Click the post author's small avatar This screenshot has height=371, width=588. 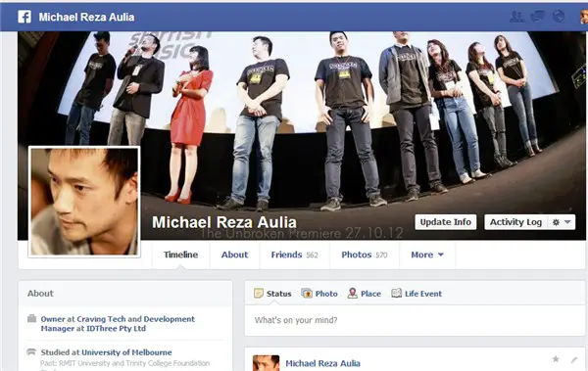coord(266,363)
